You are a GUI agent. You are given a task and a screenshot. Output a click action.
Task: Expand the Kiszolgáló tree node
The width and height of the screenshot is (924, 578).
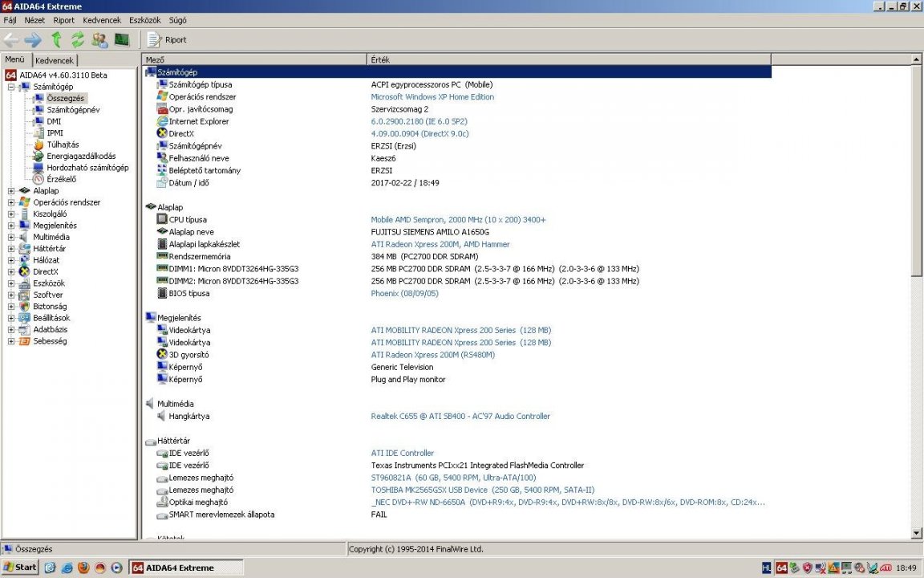coord(11,214)
